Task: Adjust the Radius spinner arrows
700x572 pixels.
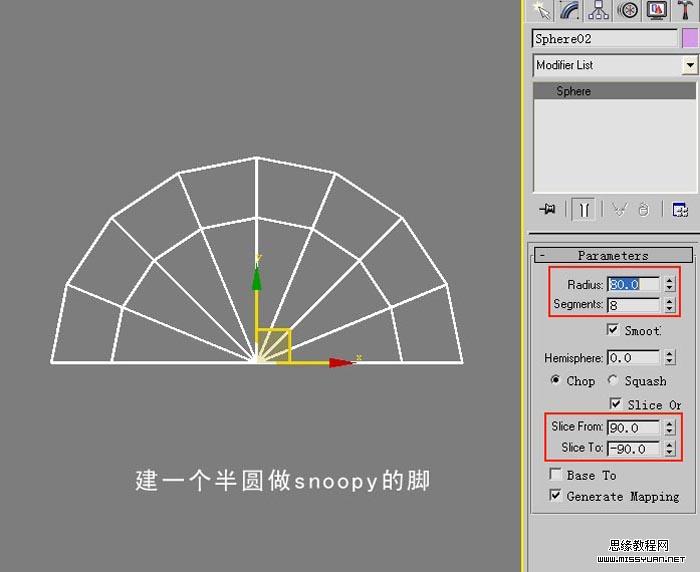Action: click(669, 284)
